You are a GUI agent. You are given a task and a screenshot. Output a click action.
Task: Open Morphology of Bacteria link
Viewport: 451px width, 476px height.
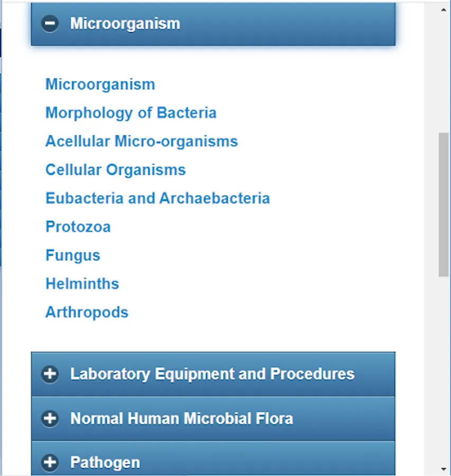(131, 113)
